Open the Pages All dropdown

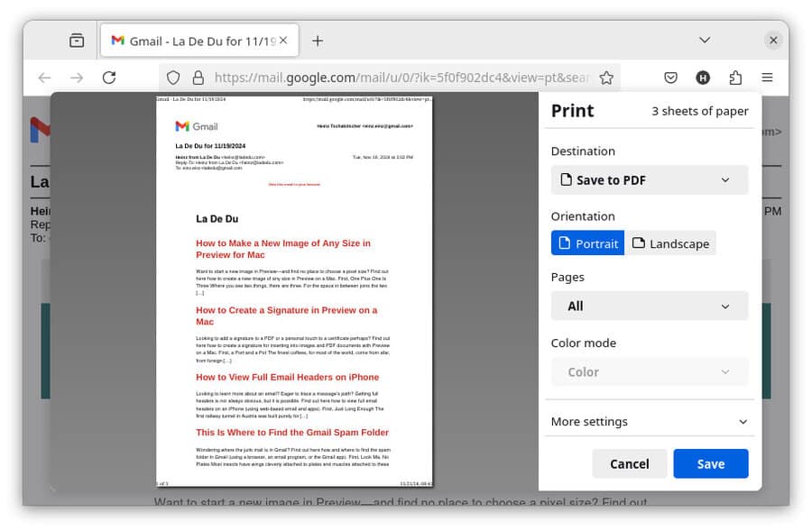[x=649, y=307]
